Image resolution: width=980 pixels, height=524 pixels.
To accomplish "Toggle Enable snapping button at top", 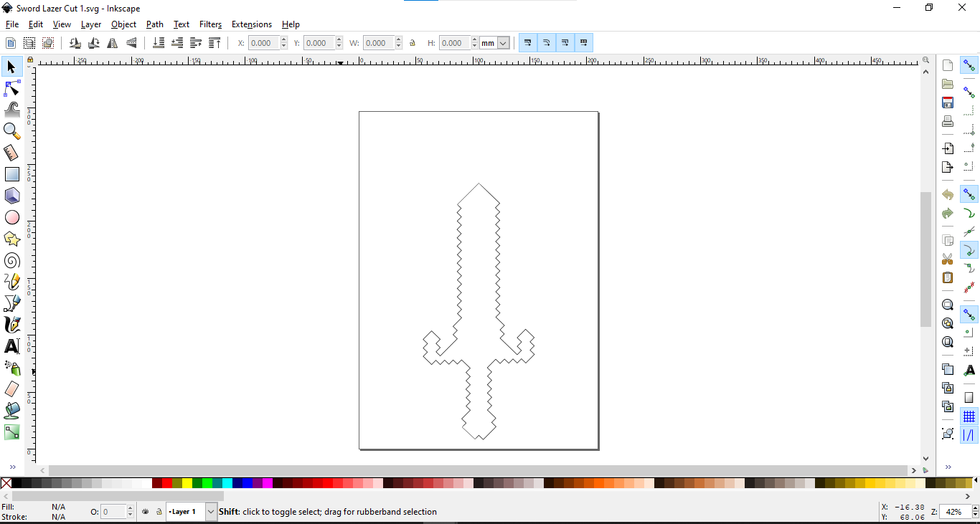I will 969,65.
